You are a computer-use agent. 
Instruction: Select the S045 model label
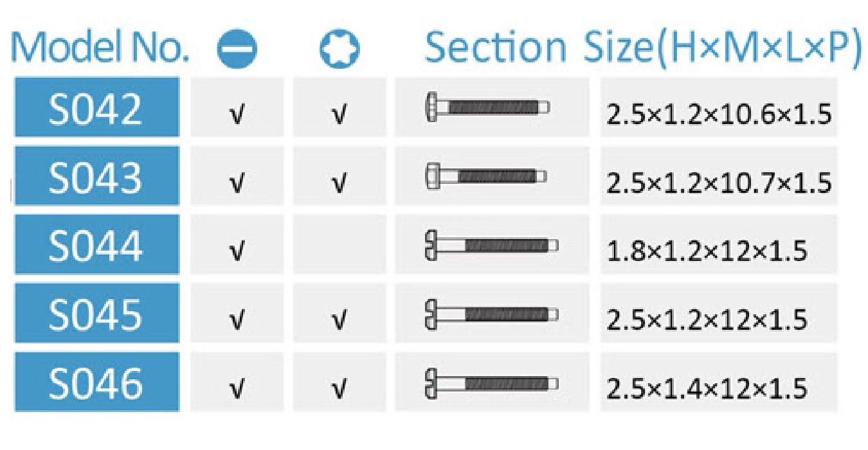tap(96, 314)
